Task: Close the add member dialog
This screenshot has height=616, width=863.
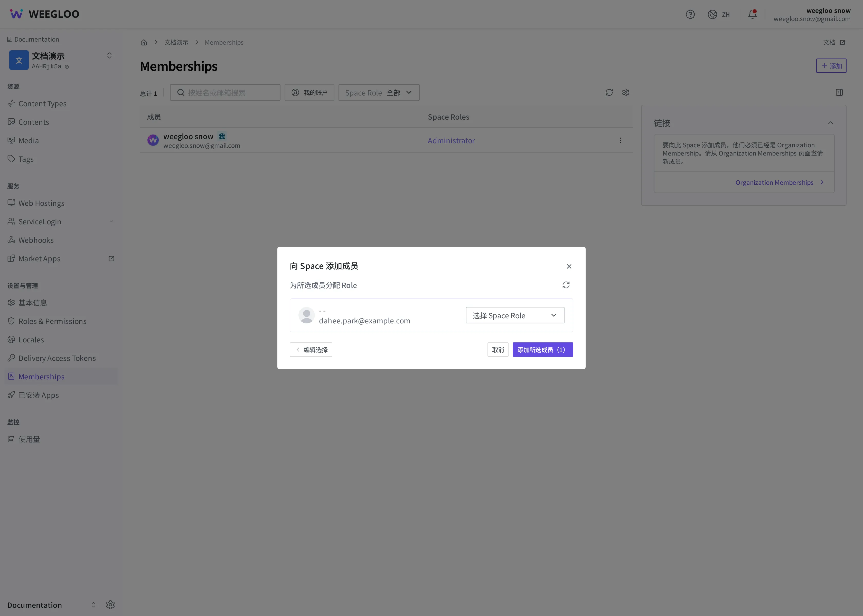Action: pos(569,267)
